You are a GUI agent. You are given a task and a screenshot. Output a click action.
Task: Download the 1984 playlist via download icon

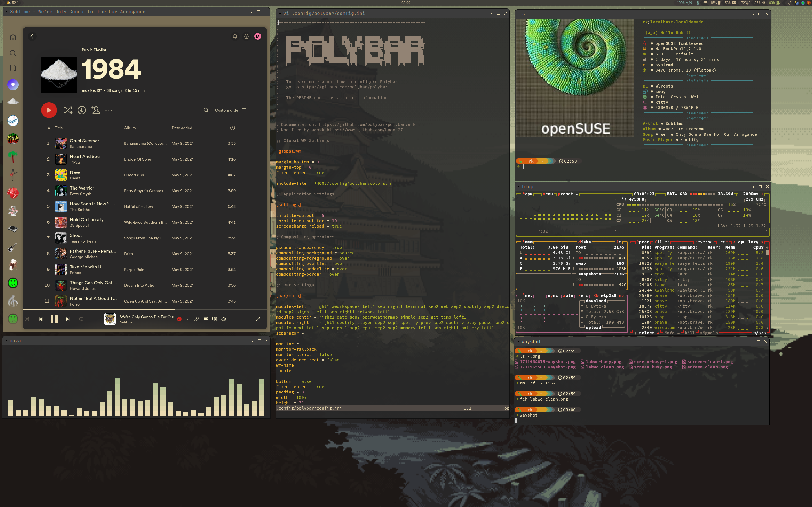82,110
